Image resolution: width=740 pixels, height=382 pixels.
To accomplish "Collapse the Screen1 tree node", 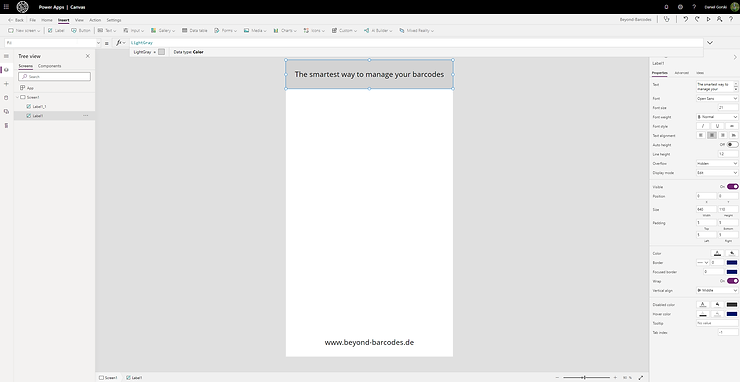I will click(x=17, y=97).
